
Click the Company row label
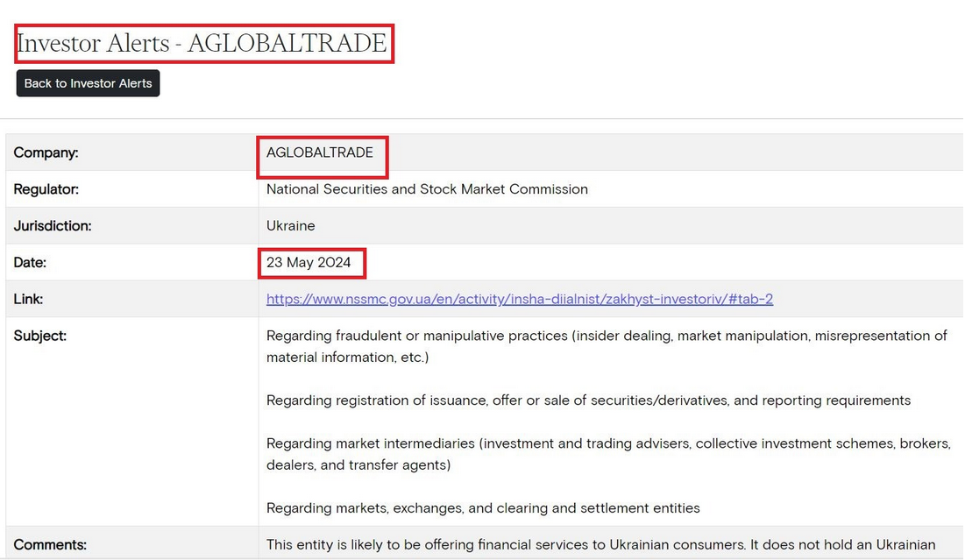click(x=46, y=152)
